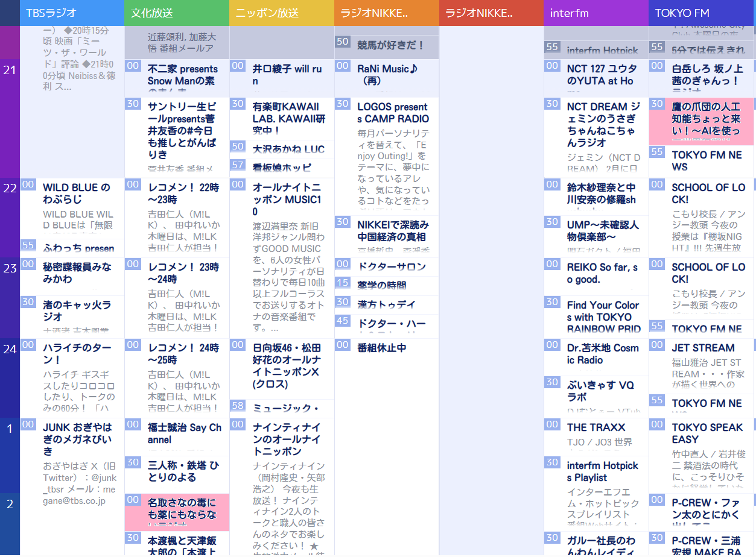Open the interfm station header
Viewport: 756px width, 557px height.
[596, 13]
